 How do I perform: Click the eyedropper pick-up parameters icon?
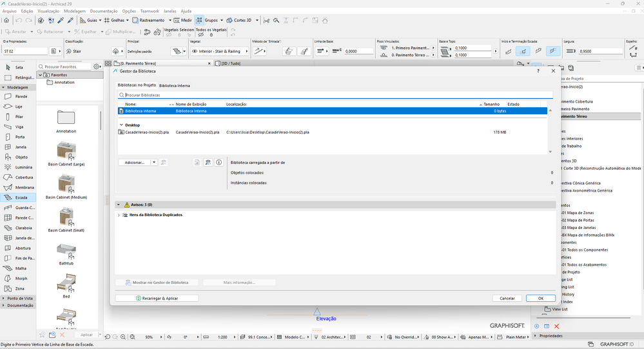click(61, 20)
